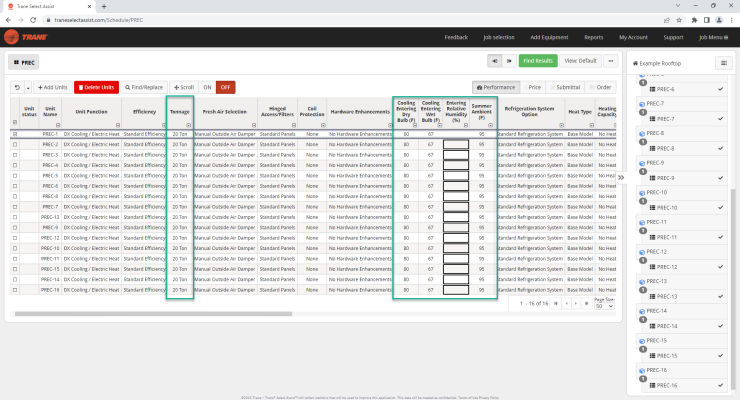Select PREC-6 table item in side tree
This screenshot has height=400, width=740.
(x=665, y=89)
